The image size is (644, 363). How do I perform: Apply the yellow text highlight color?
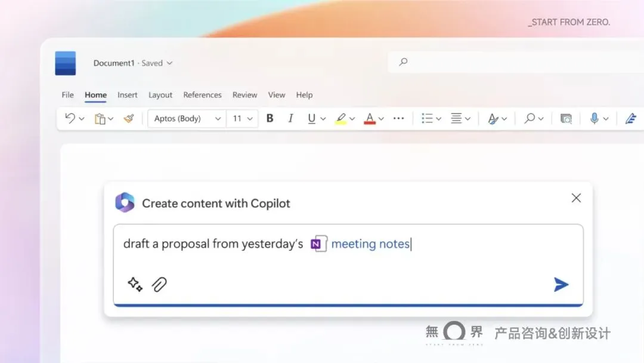340,118
